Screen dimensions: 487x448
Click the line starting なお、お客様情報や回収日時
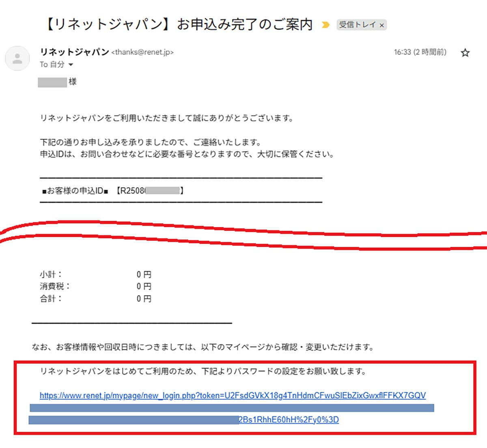tap(203, 347)
